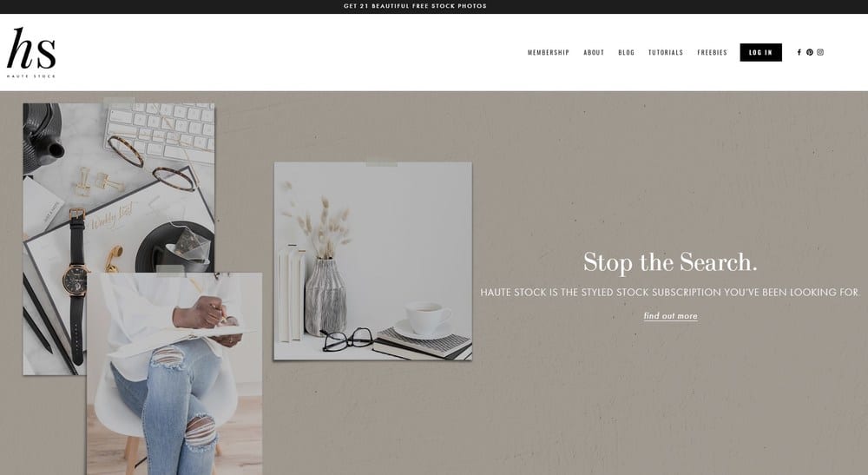Open the Blog menu item
The image size is (868, 475).
pos(626,53)
